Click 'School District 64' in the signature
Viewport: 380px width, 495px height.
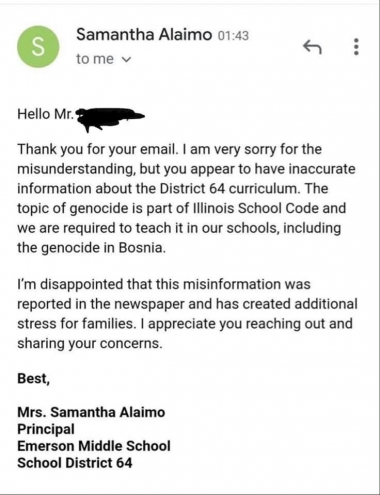(75, 463)
